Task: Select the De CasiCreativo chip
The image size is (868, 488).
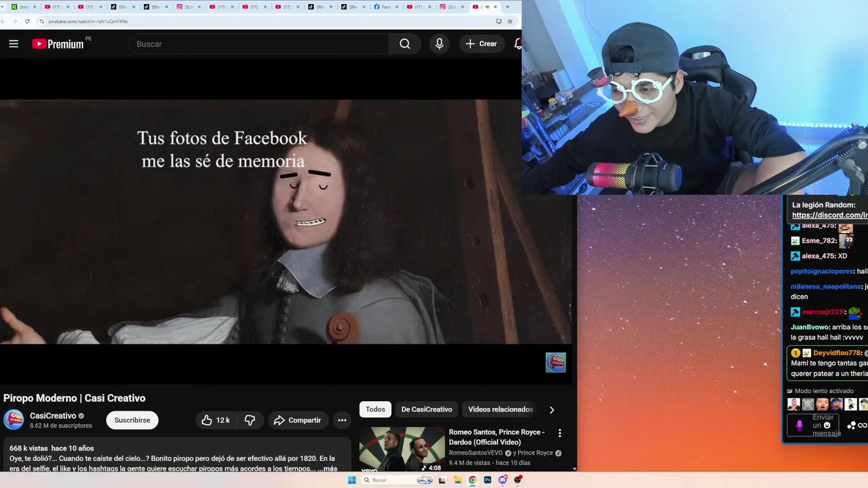Action: [427, 409]
